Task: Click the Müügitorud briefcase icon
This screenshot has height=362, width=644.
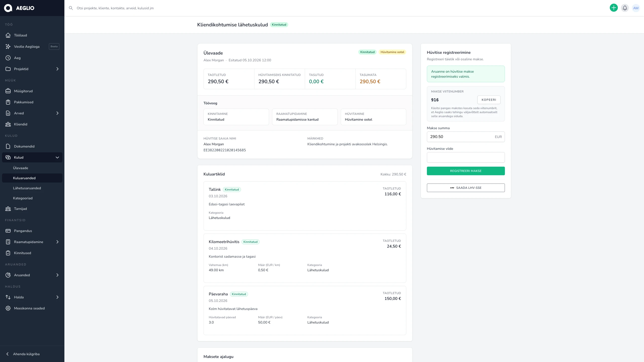Action: click(8, 91)
